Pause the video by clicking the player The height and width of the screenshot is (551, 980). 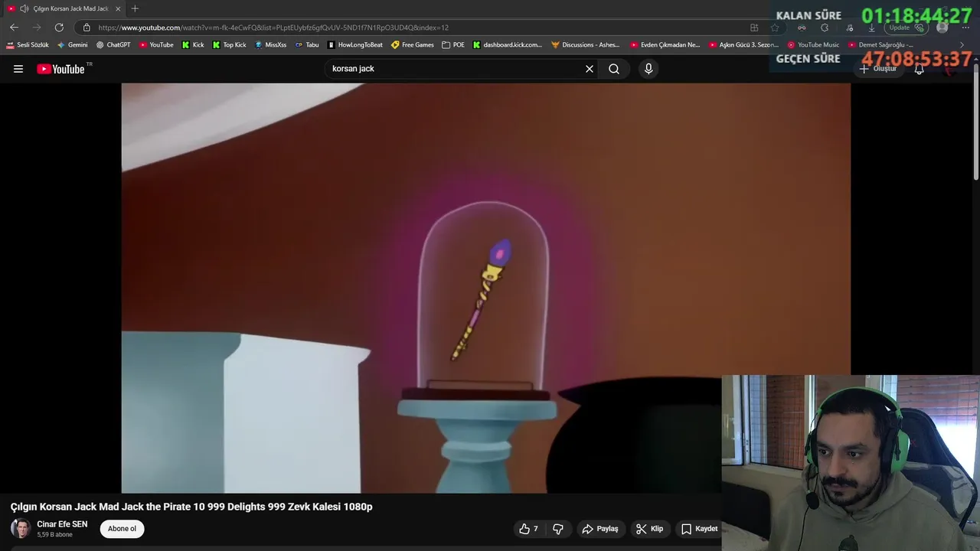485,288
